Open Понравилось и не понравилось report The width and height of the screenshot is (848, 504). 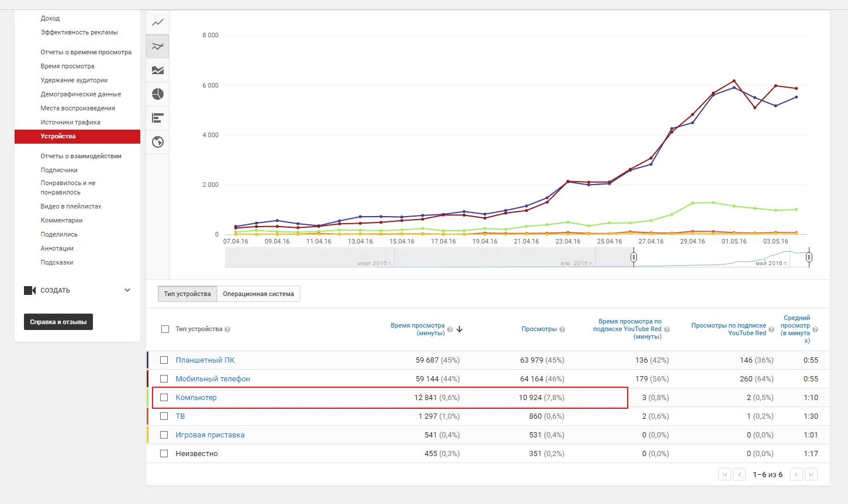68,188
